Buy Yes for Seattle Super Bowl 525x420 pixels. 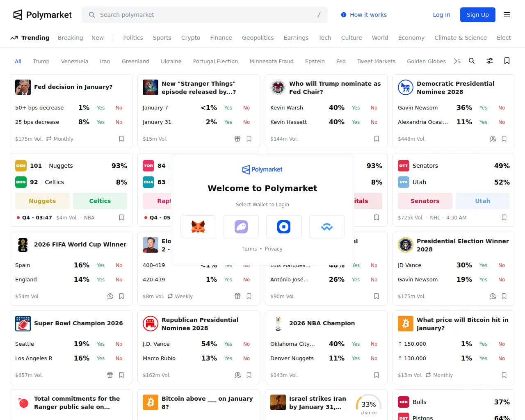[x=101, y=344]
